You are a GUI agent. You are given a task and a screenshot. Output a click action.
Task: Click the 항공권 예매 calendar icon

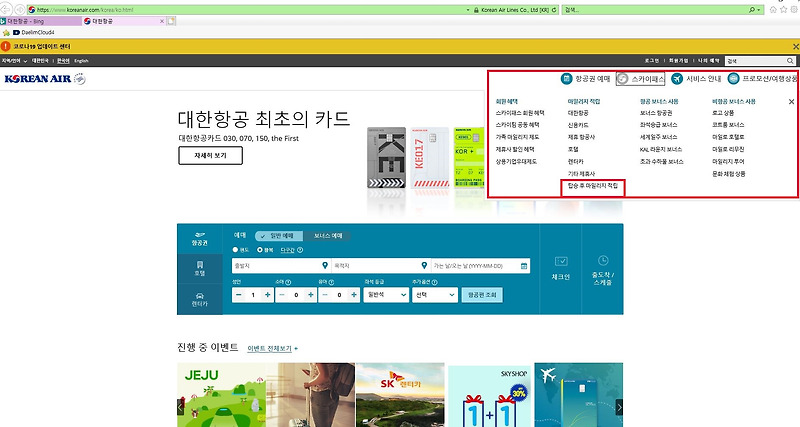(x=566, y=79)
